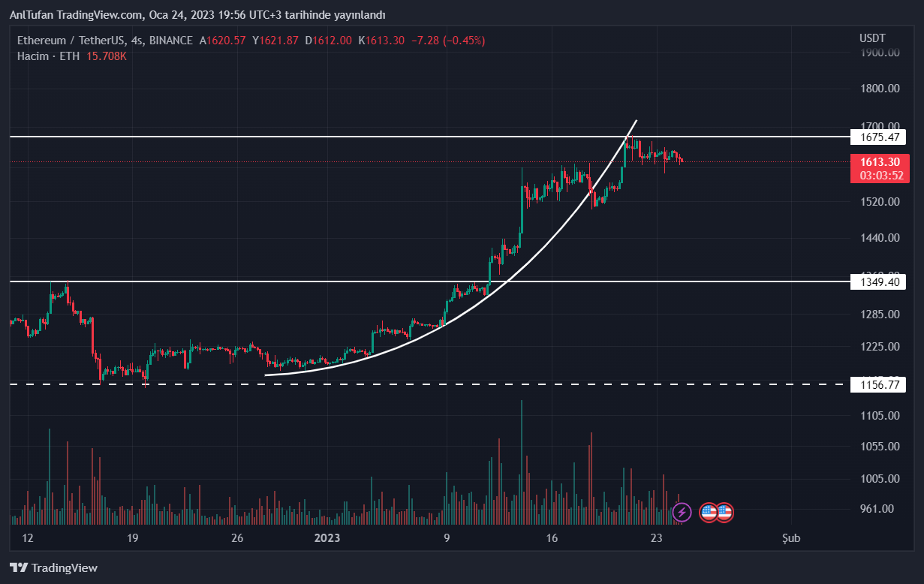This screenshot has height=584, width=924.
Task: Click the left US flag event icon
Action: click(708, 513)
